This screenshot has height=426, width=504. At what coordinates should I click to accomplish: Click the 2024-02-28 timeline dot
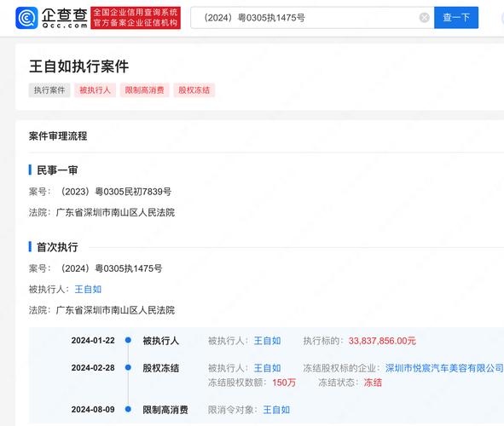[128, 367]
